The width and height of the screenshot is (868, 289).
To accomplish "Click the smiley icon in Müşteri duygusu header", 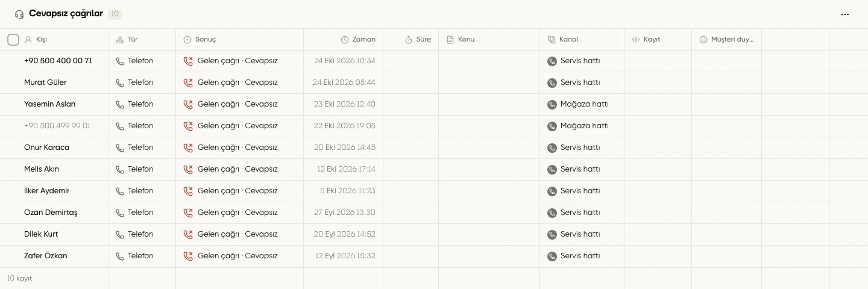I will click(x=703, y=40).
